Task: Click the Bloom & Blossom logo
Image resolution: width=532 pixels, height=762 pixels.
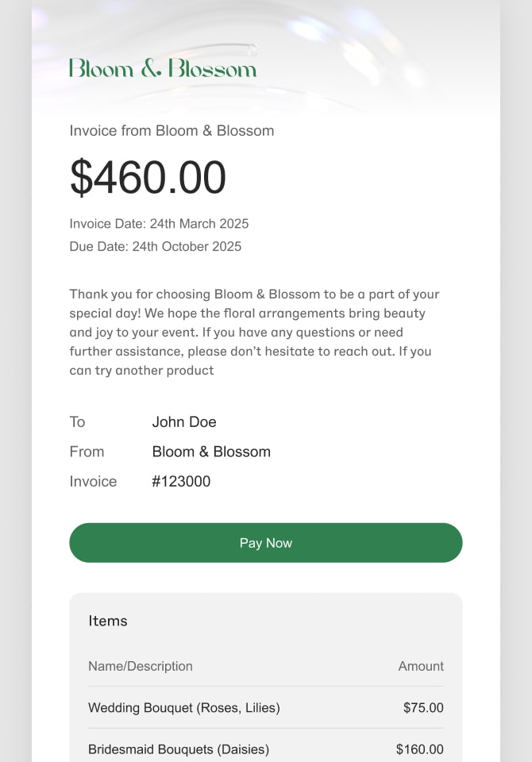Action: point(163,68)
